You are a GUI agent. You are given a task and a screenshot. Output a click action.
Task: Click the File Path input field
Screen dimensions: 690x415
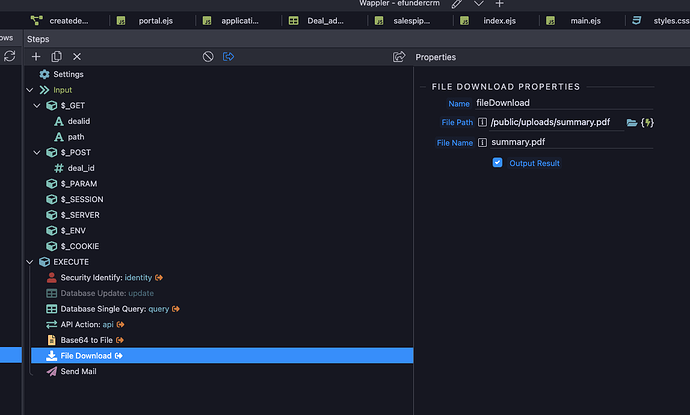pos(557,122)
